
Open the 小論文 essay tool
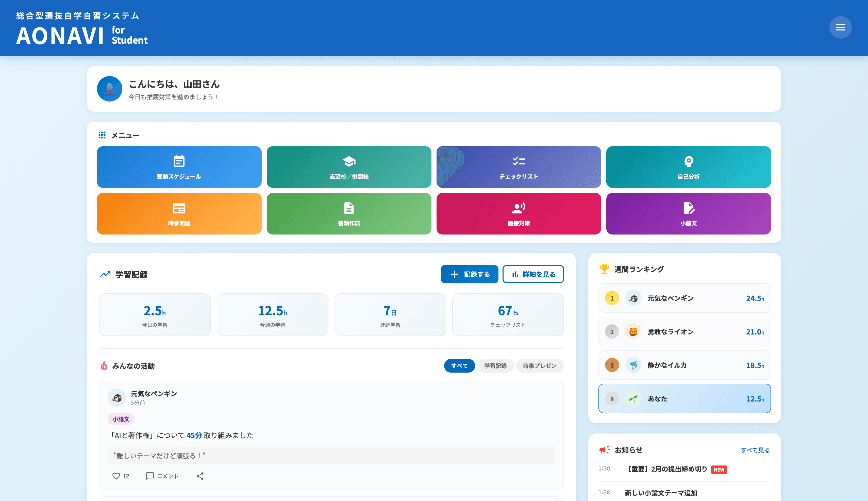[x=688, y=213]
